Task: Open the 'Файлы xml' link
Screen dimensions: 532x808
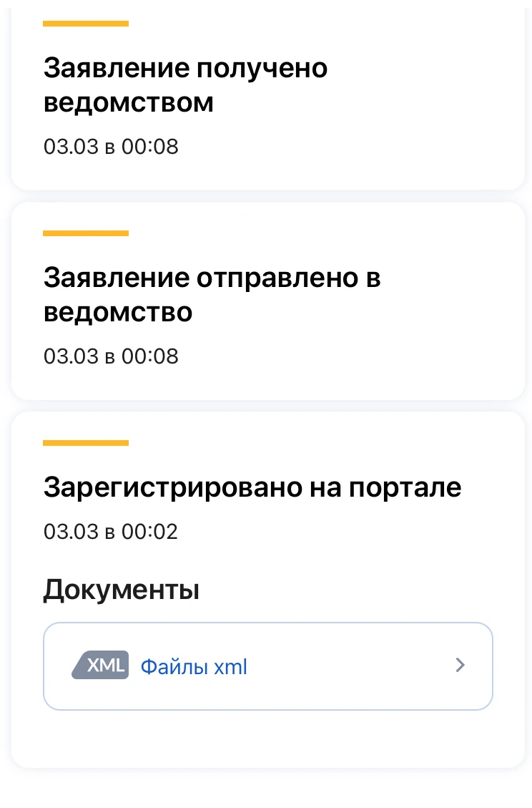Action: coord(193,667)
